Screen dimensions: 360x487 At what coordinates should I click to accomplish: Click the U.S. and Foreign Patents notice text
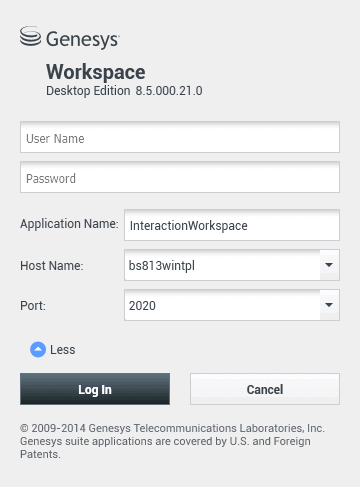165,448
